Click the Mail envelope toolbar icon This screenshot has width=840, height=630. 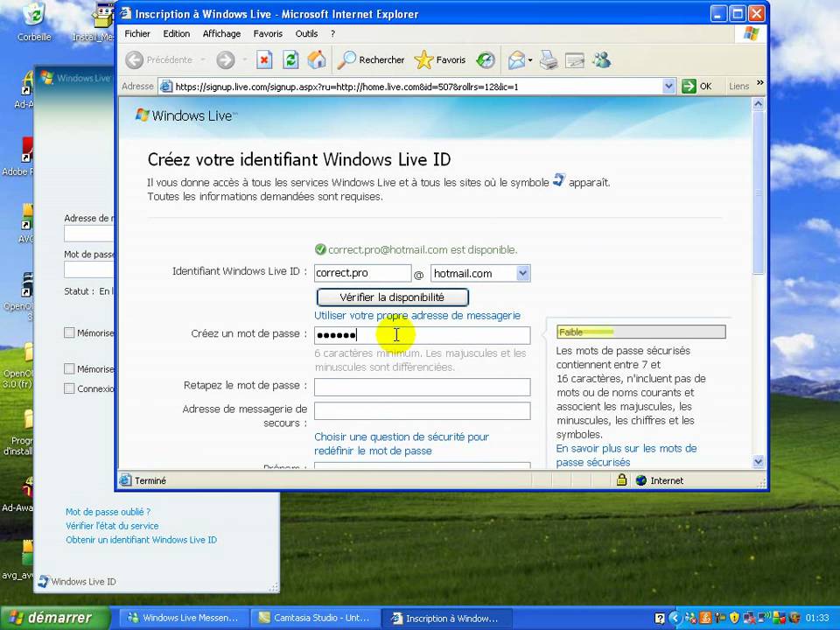[516, 60]
